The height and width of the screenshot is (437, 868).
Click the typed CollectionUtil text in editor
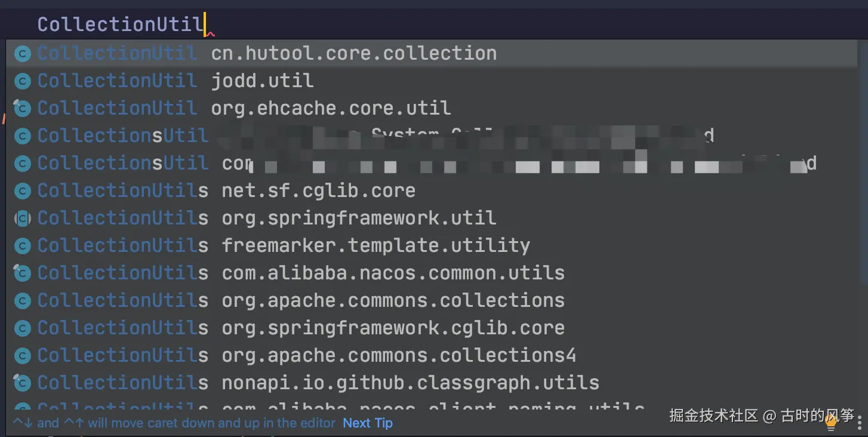(x=119, y=24)
